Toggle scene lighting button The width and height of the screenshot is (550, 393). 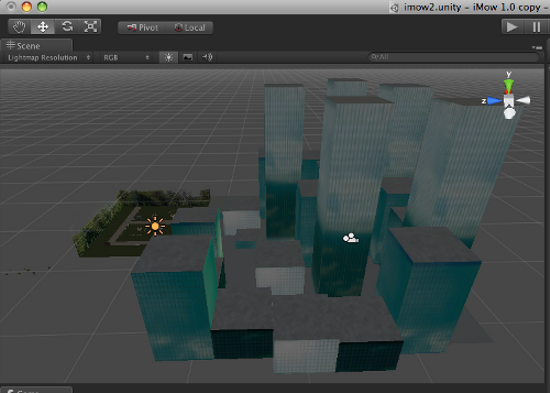click(x=169, y=57)
